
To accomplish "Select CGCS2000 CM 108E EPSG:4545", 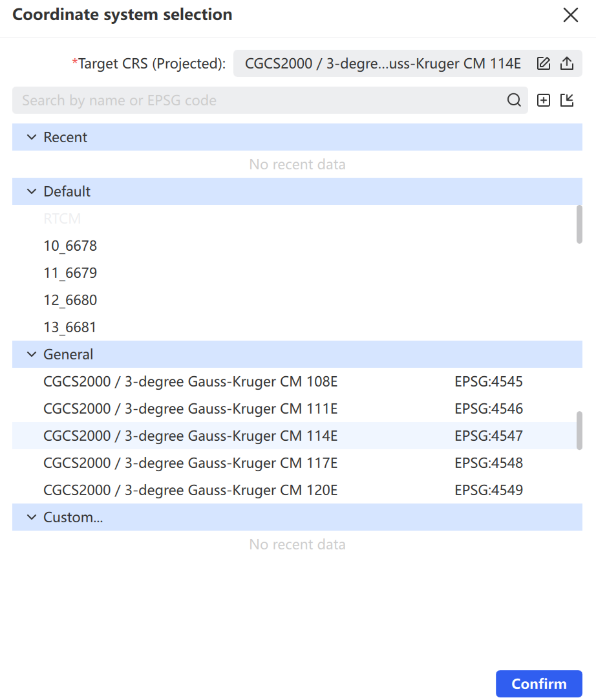I will coord(294,382).
